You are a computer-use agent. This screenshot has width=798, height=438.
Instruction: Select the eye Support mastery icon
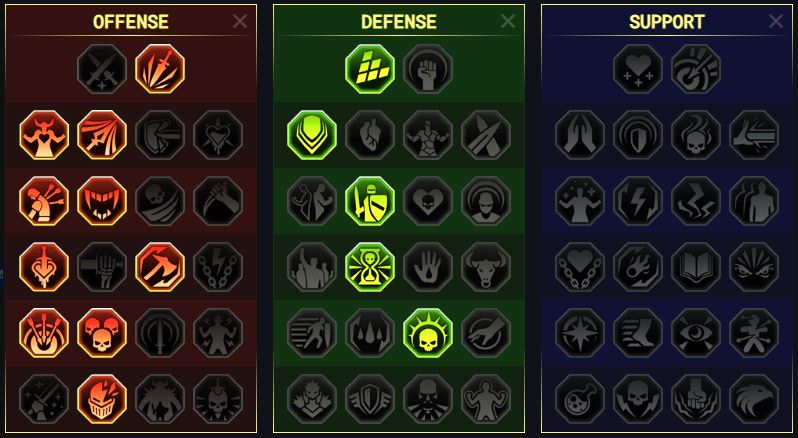tap(696, 333)
